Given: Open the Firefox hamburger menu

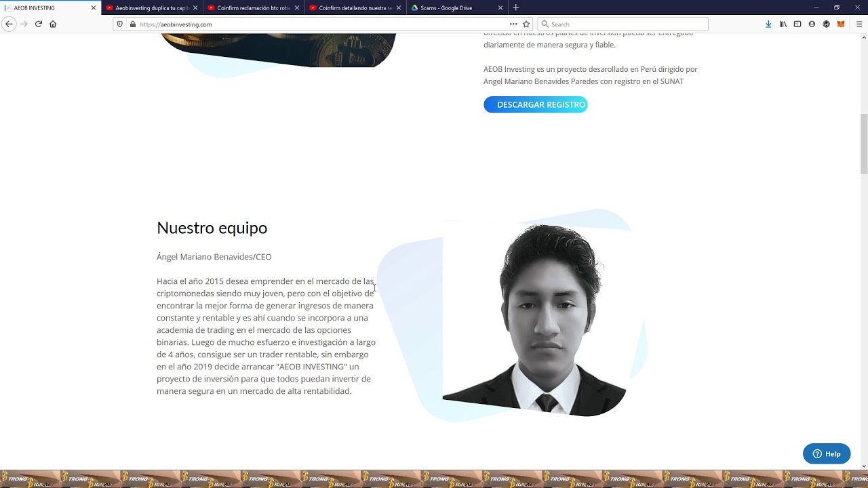Looking at the screenshot, I should click(859, 24).
